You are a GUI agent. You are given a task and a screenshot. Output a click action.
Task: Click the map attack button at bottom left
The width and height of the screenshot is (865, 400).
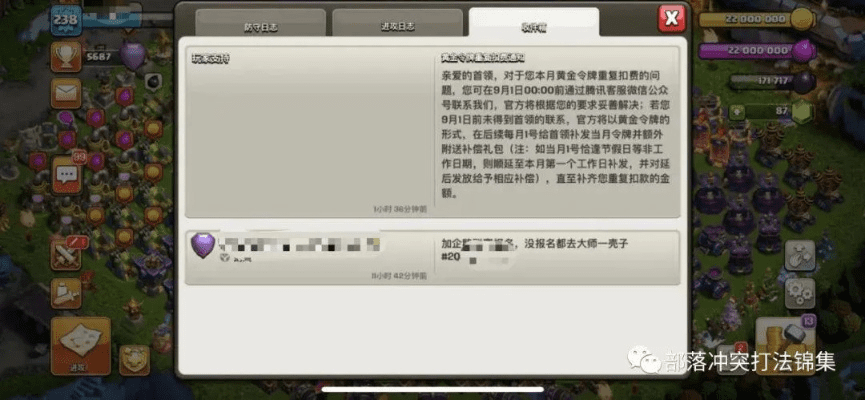point(80,345)
